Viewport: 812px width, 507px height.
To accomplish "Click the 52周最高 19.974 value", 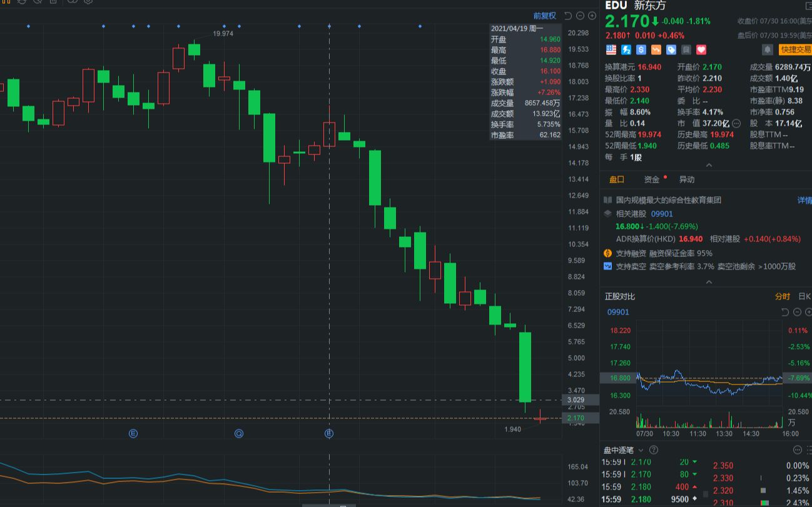I will 649,135.
